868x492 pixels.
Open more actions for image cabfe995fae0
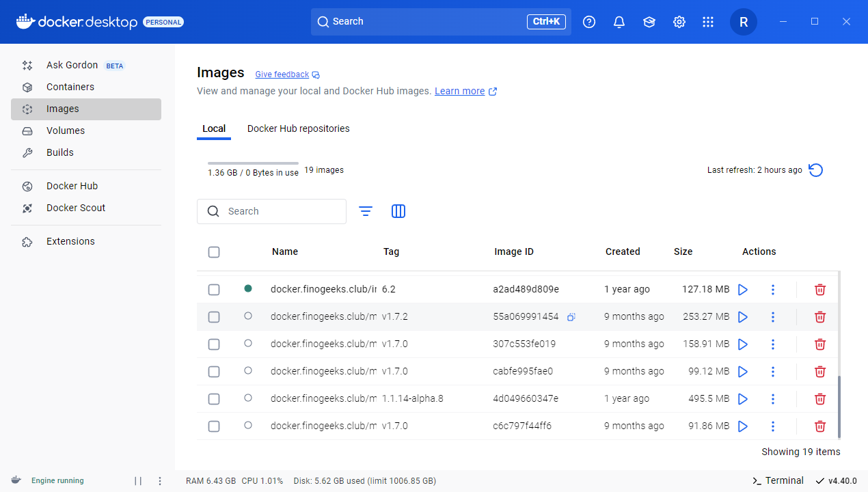(773, 372)
